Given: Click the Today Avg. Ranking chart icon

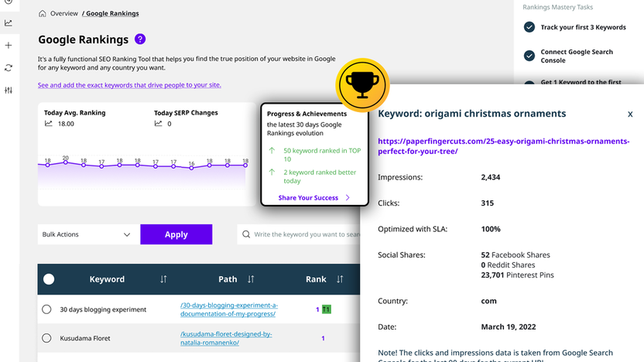Looking at the screenshot, I should pos(49,124).
